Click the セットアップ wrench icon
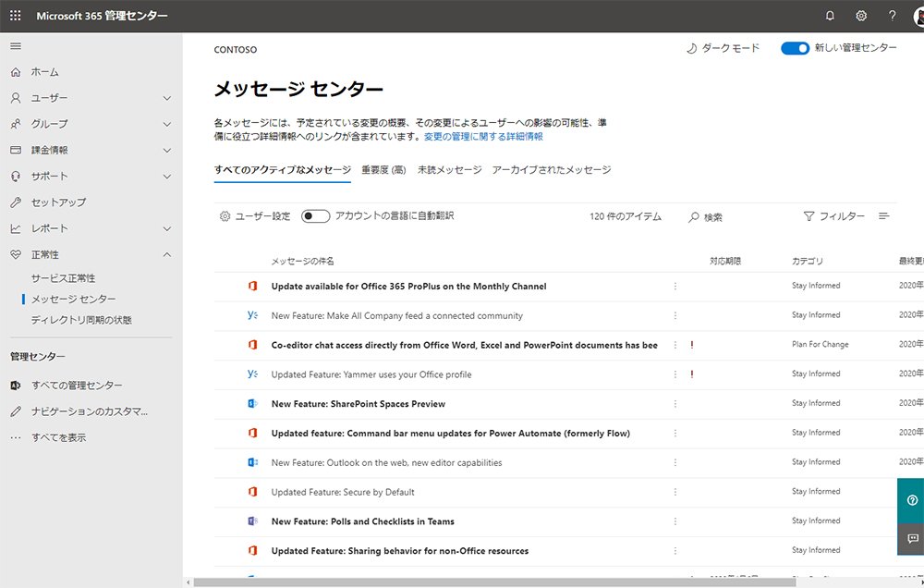The image size is (924, 588). tap(16, 202)
